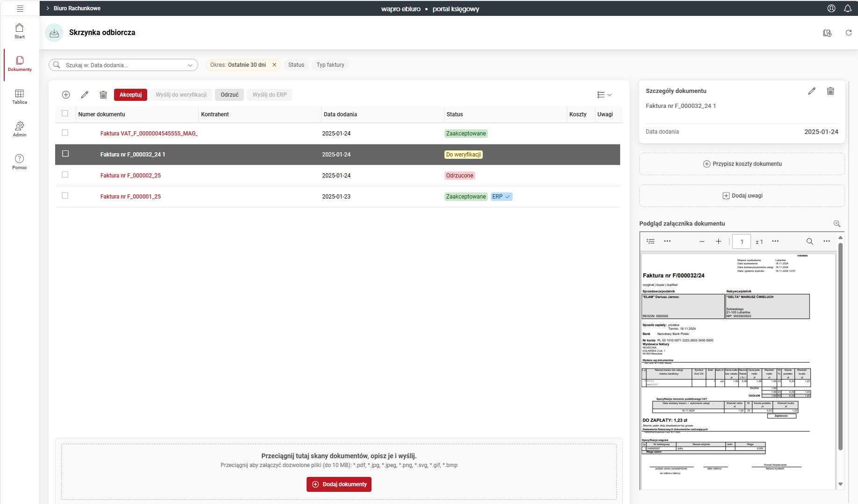
Task: Click the Wyślij do weryfikacji button
Action: [181, 95]
